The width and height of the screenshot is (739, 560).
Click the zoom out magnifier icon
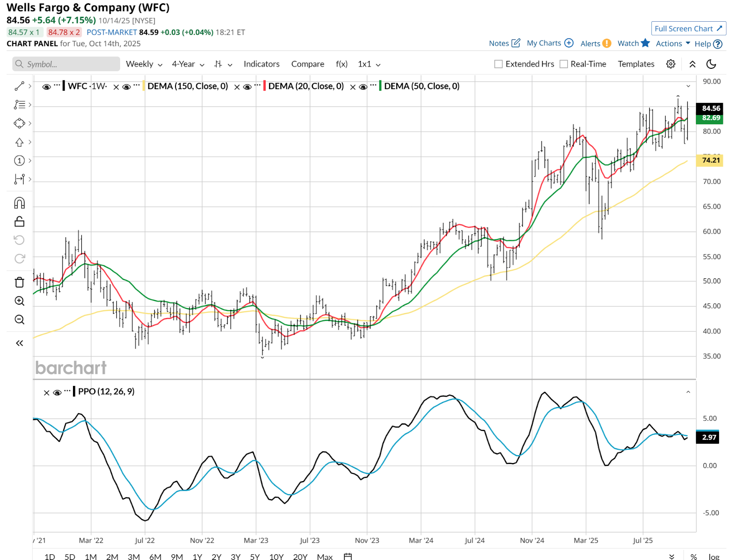coord(19,319)
